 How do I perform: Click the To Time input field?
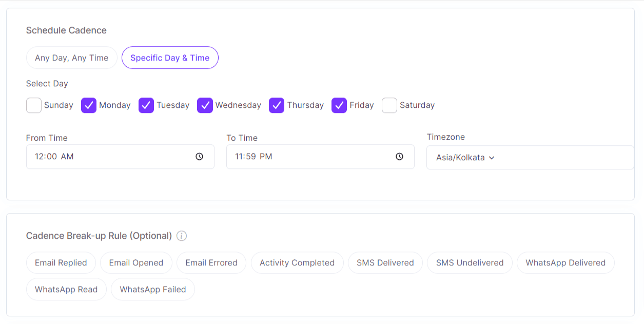click(x=303, y=156)
